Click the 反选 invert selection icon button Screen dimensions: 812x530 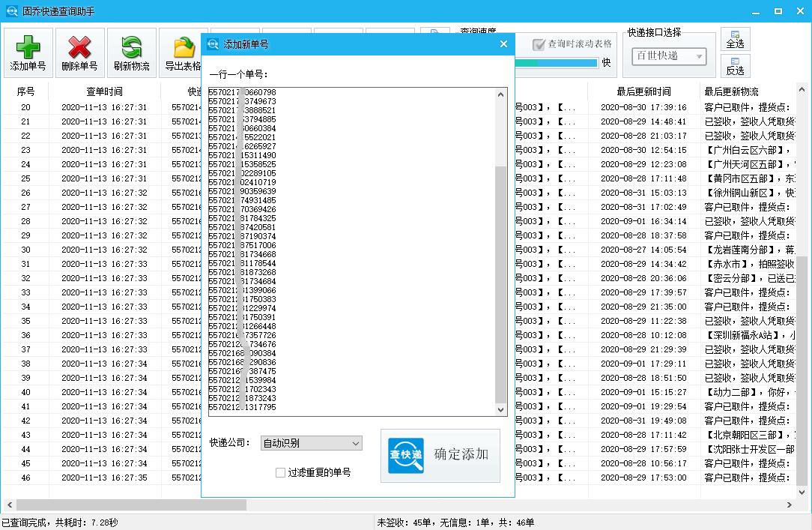735,66
